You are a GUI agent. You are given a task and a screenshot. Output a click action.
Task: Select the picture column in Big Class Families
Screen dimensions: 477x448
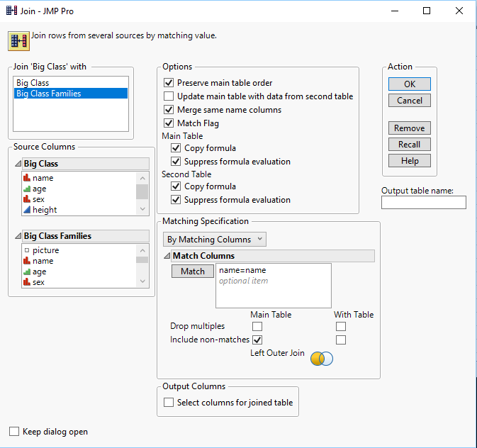pyautogui.click(x=45, y=250)
